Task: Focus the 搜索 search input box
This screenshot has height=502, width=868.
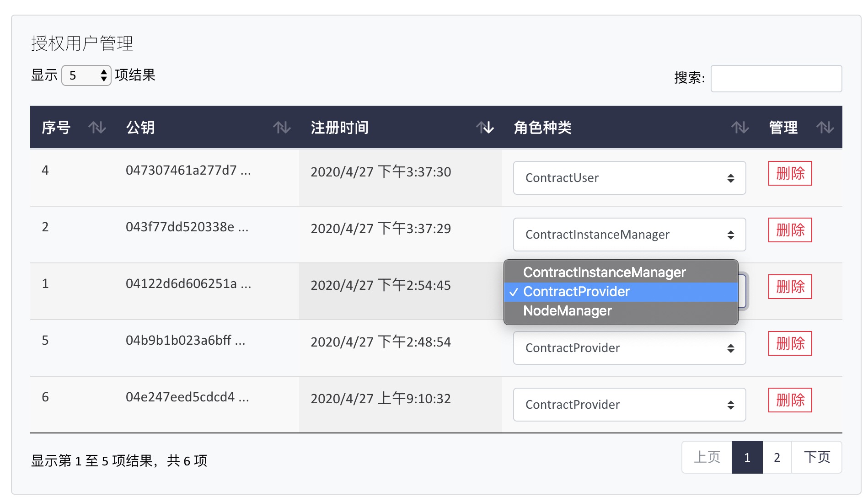Action: click(x=776, y=79)
